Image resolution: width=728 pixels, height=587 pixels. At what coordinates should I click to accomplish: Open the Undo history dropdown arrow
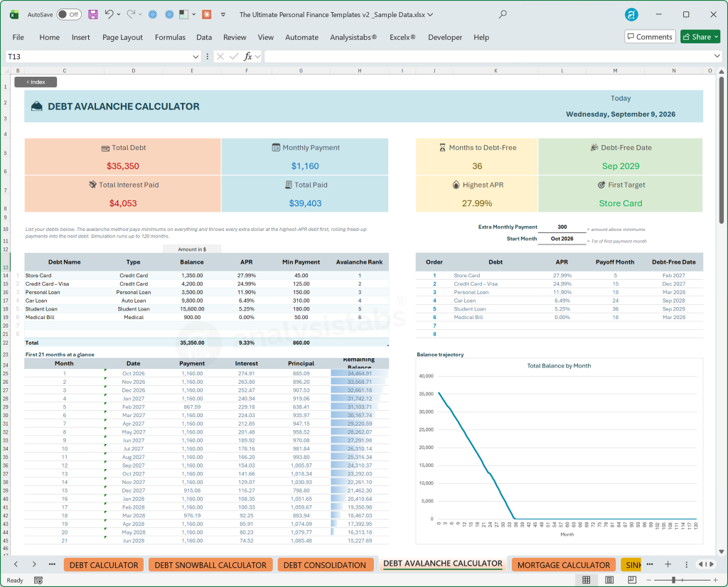[x=119, y=14]
